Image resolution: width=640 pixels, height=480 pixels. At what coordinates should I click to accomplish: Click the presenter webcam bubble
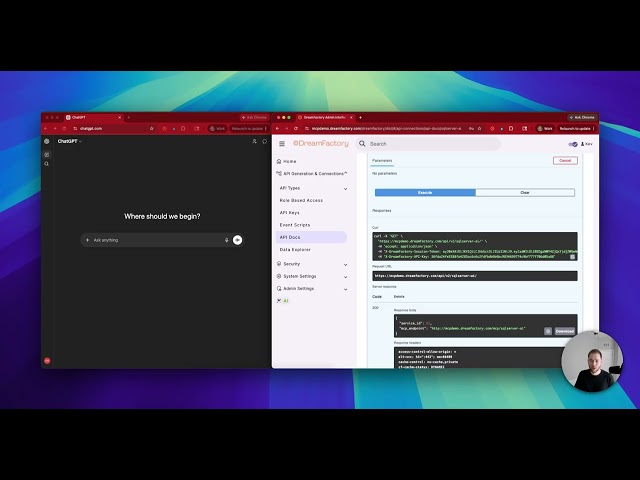[592, 362]
